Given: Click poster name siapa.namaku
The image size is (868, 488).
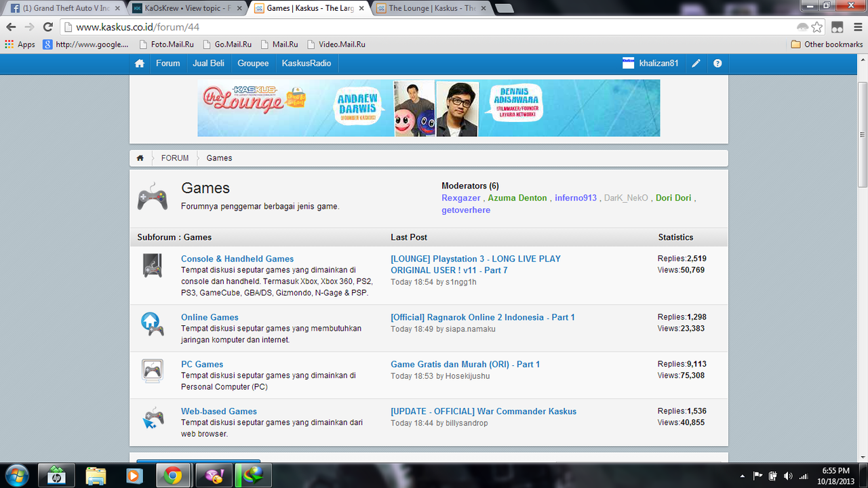Looking at the screenshot, I should 471,329.
